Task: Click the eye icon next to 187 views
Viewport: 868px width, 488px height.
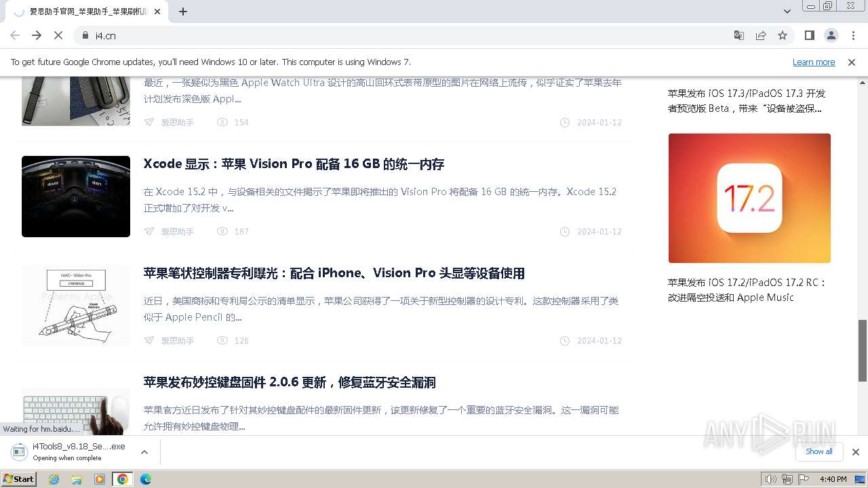Action: pos(222,232)
